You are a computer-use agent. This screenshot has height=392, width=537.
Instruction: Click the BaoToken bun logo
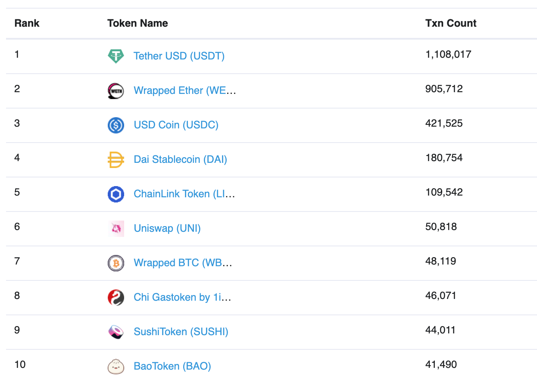(x=116, y=366)
